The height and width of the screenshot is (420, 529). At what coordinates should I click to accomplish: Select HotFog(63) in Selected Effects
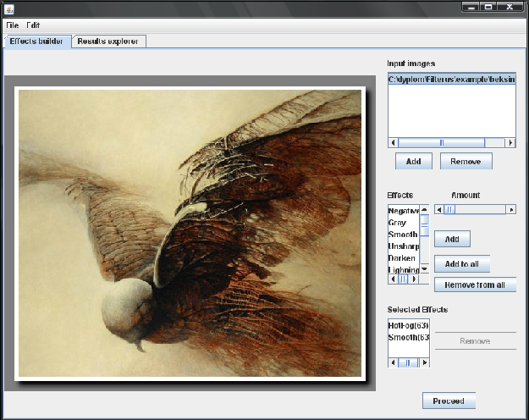409,325
